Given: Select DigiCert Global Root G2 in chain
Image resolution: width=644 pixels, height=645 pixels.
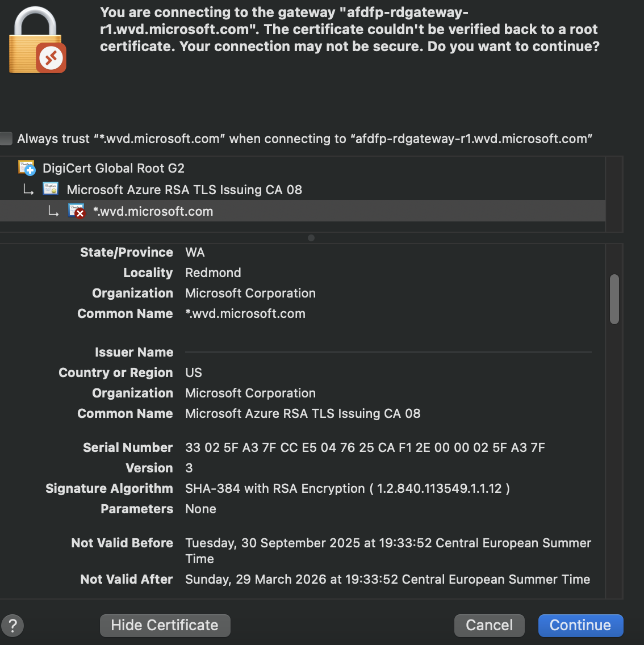Looking at the screenshot, I should 114,168.
